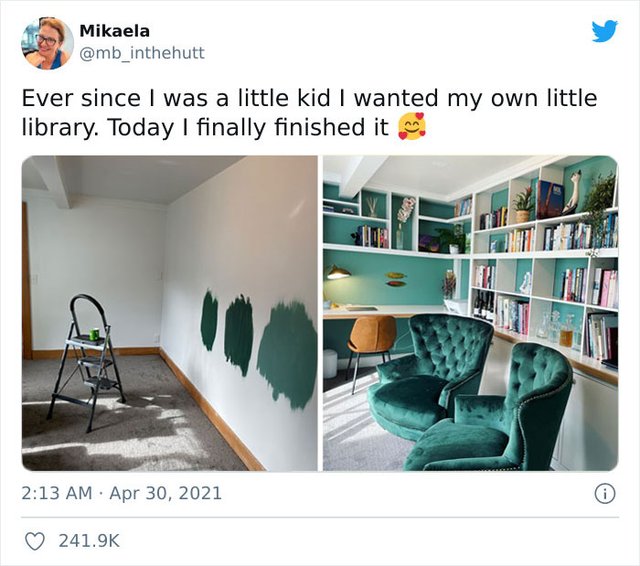
Task: Open Mikaela's profile picture
Action: (x=47, y=43)
